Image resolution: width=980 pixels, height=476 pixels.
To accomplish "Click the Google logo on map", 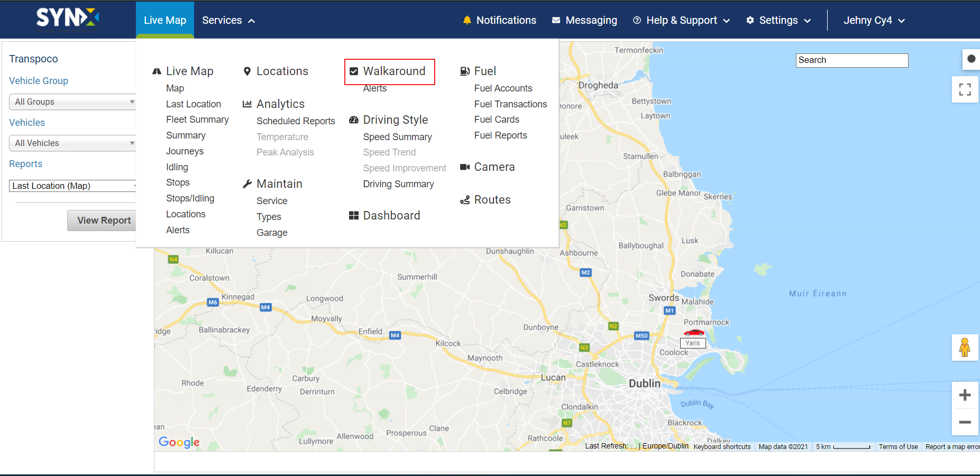I will (x=179, y=442).
